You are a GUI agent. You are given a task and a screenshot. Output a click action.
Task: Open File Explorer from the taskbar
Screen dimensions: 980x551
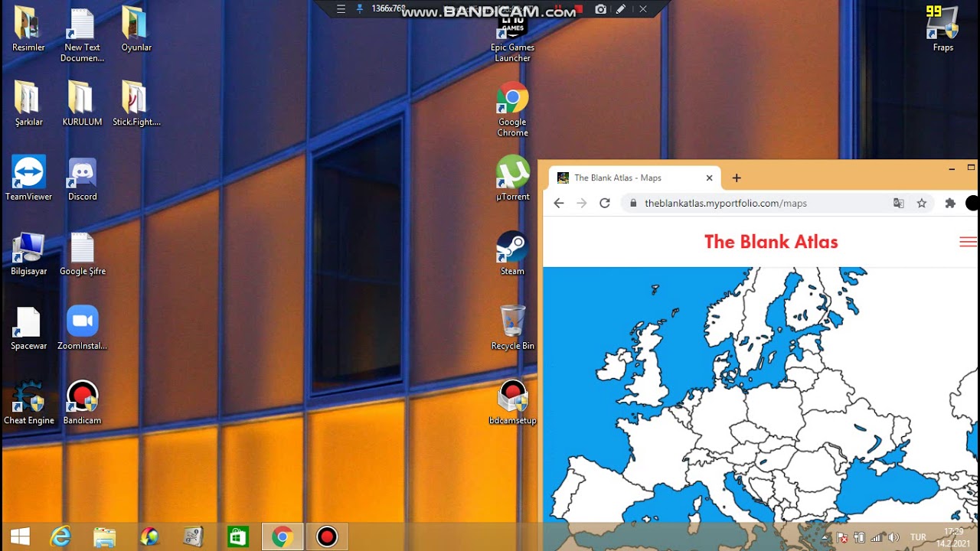click(105, 537)
